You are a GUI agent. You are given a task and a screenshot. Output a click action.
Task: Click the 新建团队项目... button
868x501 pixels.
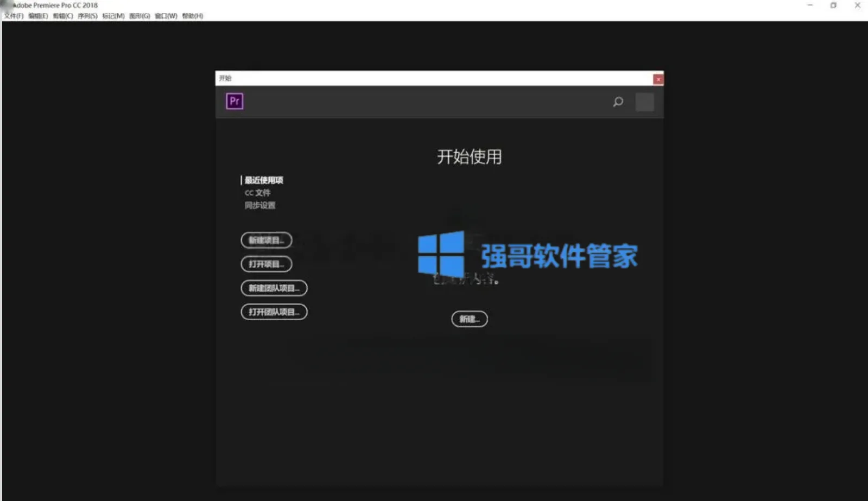[274, 288]
